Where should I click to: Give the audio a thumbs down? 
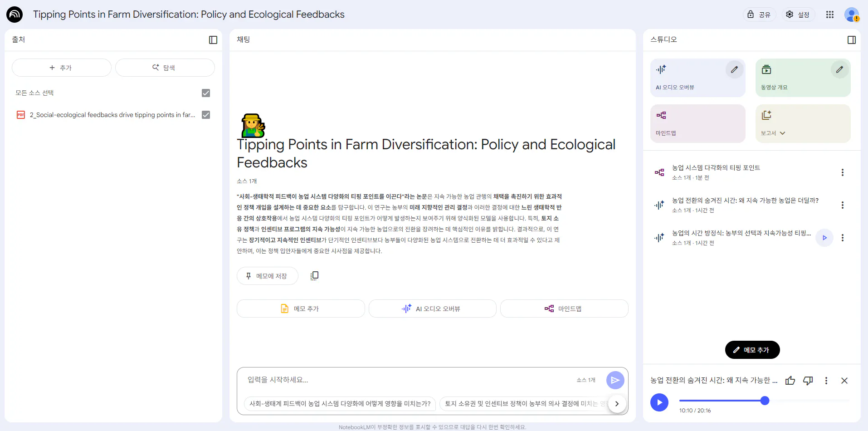point(808,381)
